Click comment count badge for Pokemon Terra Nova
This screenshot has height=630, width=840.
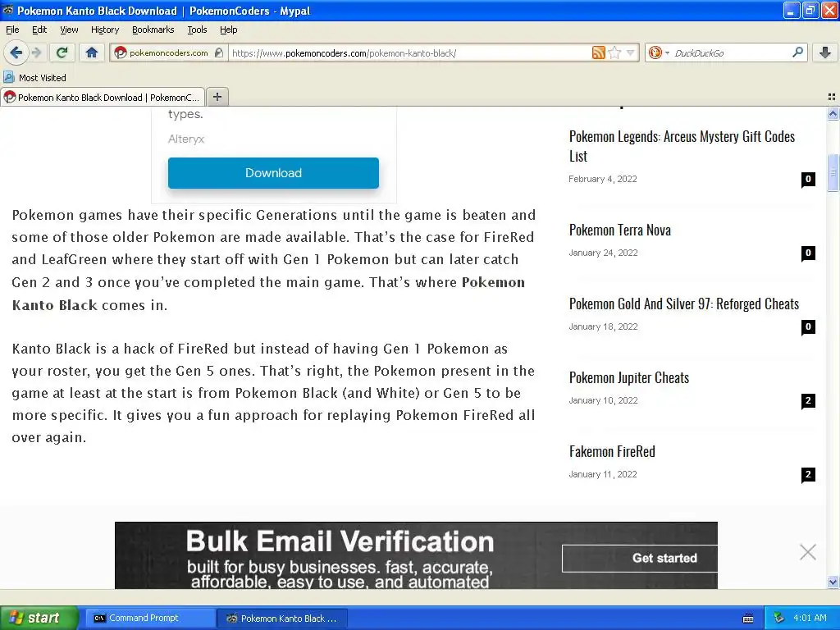coord(808,253)
